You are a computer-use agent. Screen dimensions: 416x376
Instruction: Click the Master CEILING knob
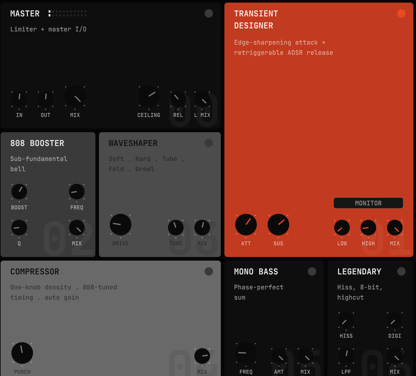[149, 97]
